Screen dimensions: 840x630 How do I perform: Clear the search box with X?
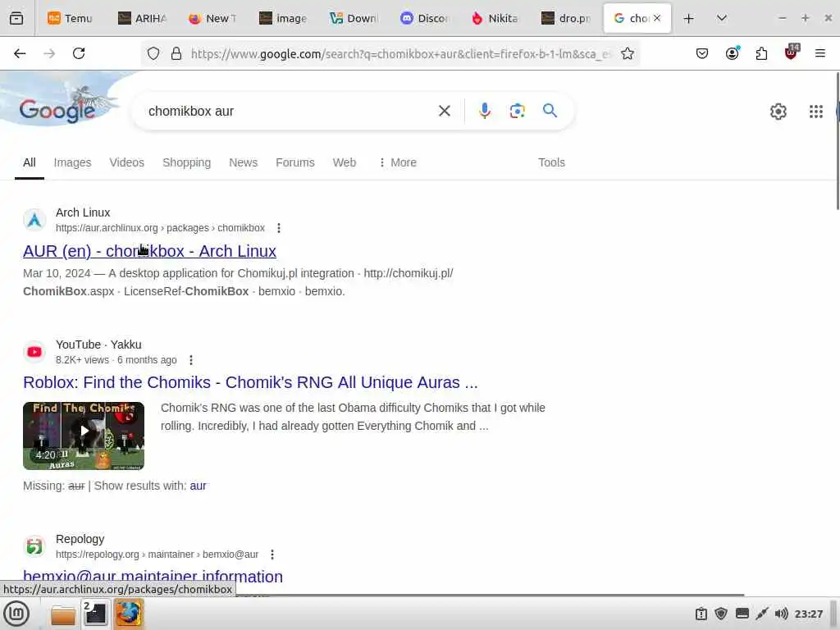[444, 111]
